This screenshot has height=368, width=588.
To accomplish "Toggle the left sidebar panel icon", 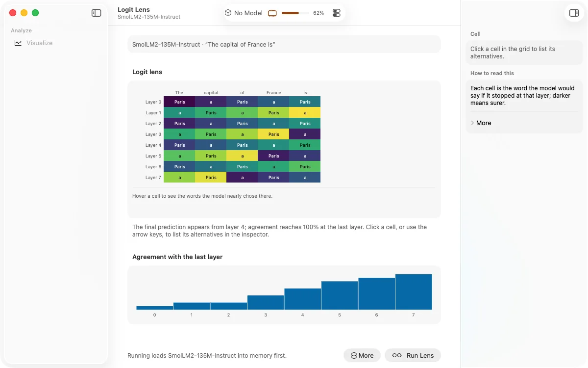I will [97, 13].
